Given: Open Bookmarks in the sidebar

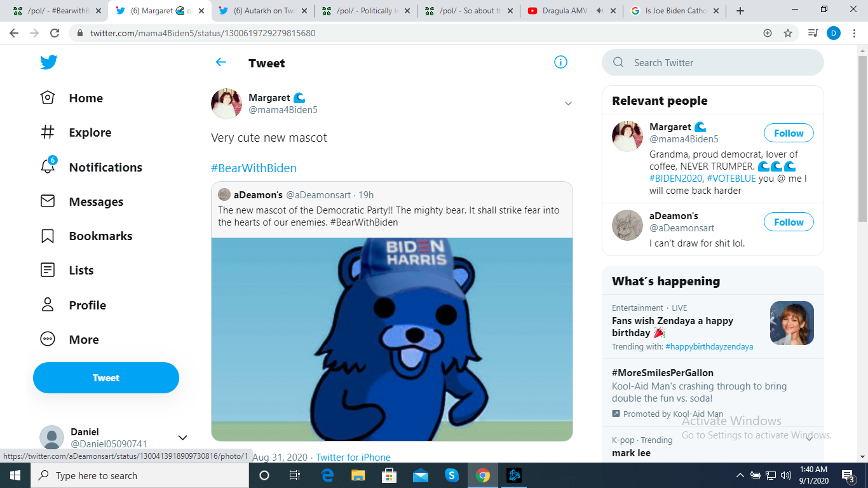Looking at the screenshot, I should click(x=86, y=236).
